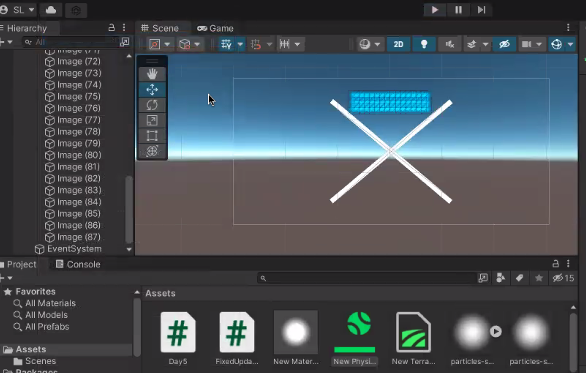
Task: Open Hierarchy search window icon
Action: (124, 42)
